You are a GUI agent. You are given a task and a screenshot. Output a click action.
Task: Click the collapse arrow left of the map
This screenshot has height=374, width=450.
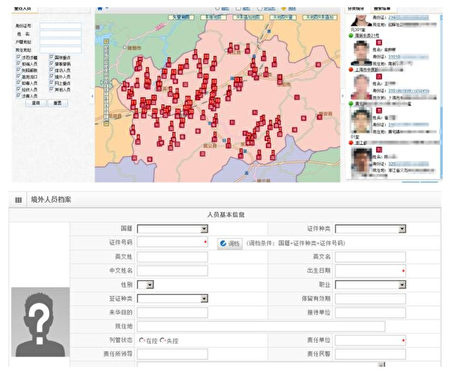click(92, 96)
